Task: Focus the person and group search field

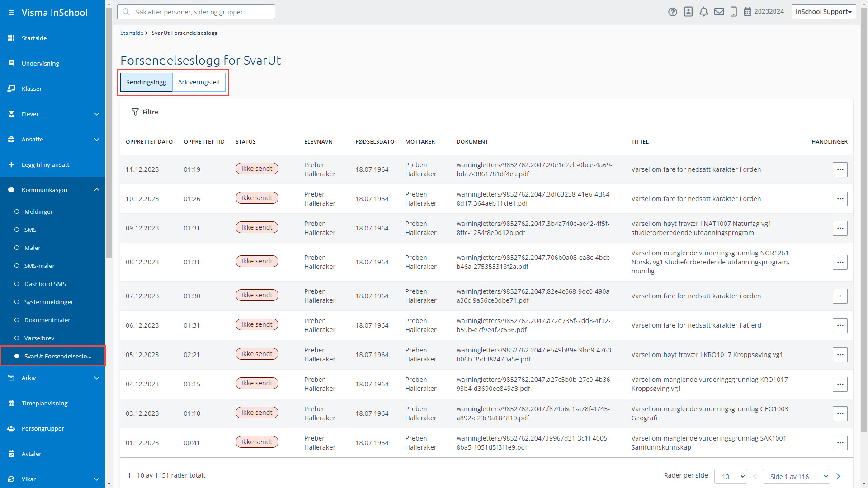Action: point(196,12)
